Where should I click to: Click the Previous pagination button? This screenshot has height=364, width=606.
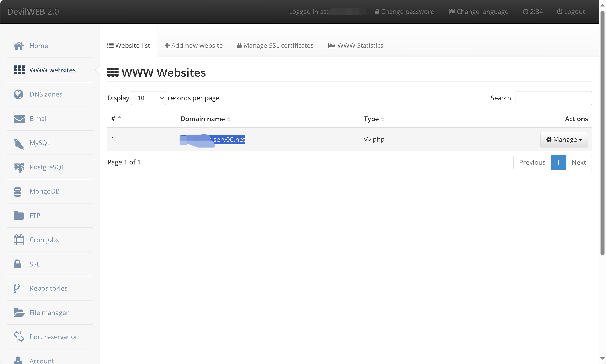pos(532,162)
